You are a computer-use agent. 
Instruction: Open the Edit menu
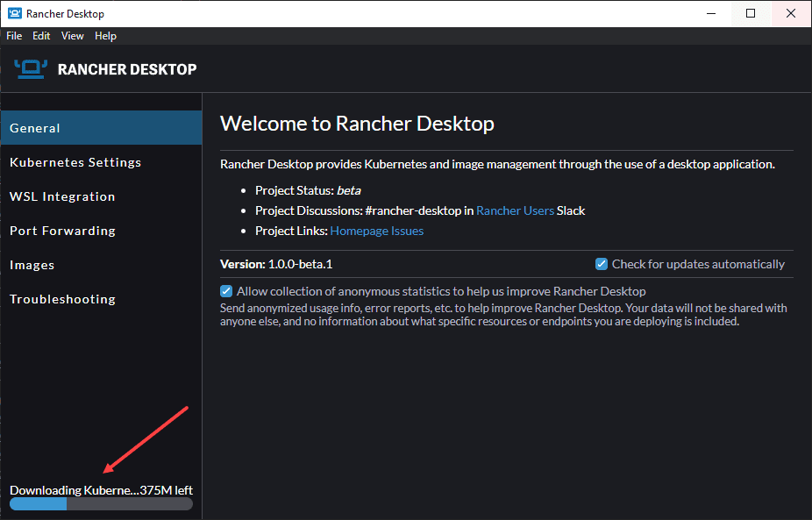[41, 36]
